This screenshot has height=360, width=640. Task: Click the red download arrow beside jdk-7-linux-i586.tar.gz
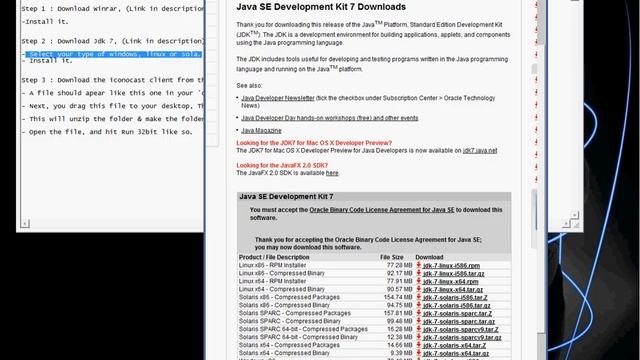click(x=418, y=273)
